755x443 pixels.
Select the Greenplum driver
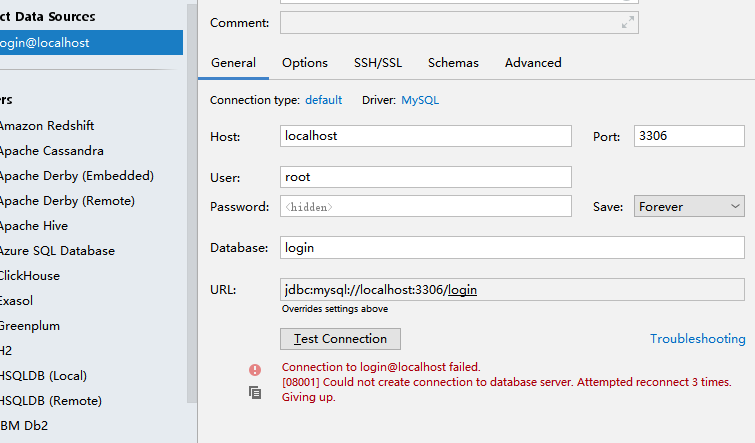tap(30, 326)
